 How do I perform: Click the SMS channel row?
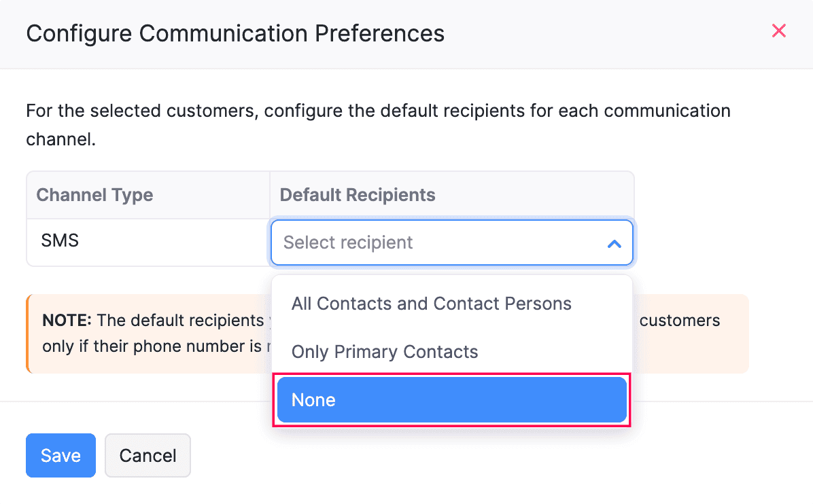(x=60, y=241)
